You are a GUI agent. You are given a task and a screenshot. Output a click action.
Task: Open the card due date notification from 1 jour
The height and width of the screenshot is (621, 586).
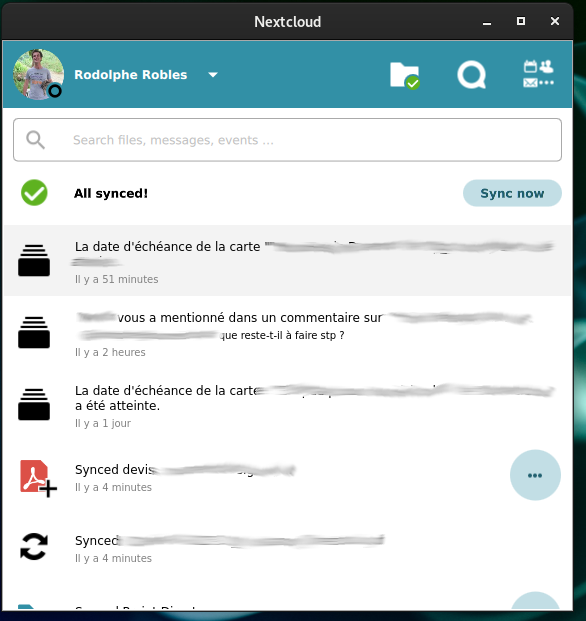[x=287, y=405]
